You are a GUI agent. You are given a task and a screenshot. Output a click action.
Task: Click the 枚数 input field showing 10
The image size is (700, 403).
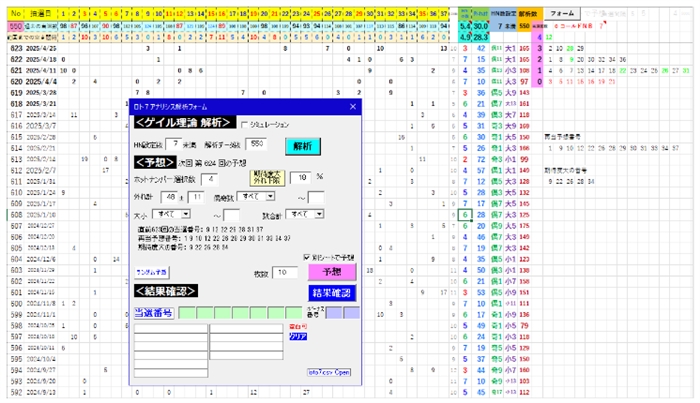[x=284, y=272]
